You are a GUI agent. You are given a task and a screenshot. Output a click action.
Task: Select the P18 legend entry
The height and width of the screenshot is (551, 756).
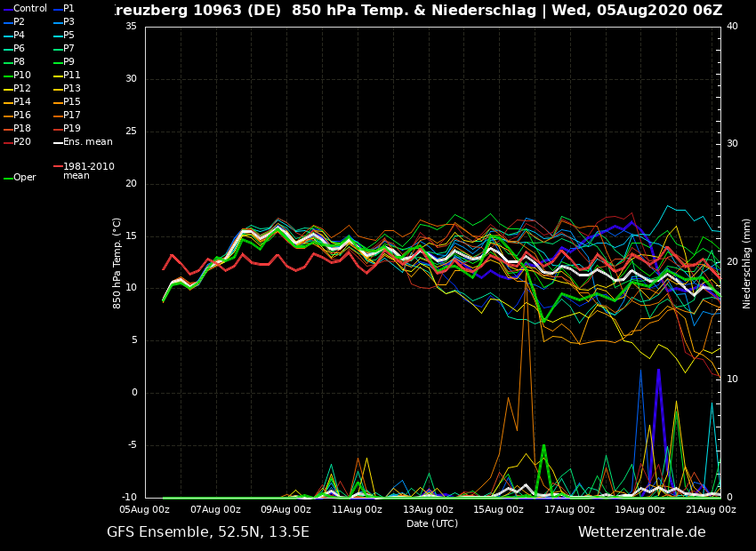pyautogui.click(x=17, y=129)
